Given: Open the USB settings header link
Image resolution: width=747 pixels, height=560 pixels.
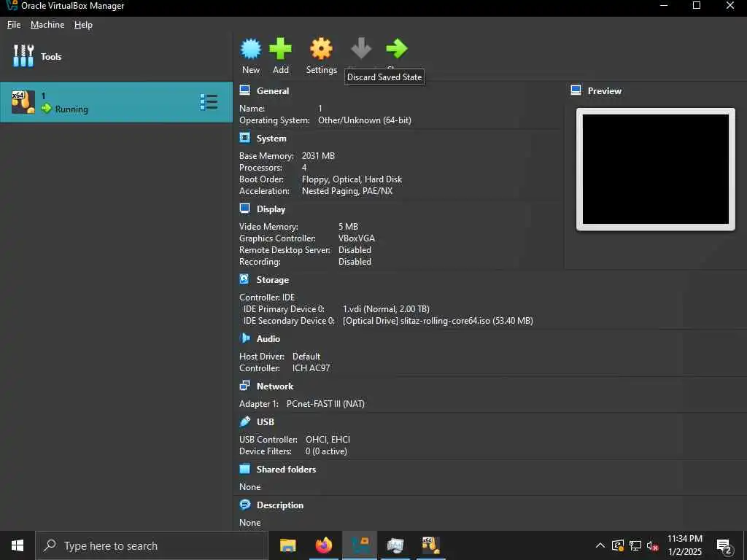Looking at the screenshot, I should tap(266, 422).
